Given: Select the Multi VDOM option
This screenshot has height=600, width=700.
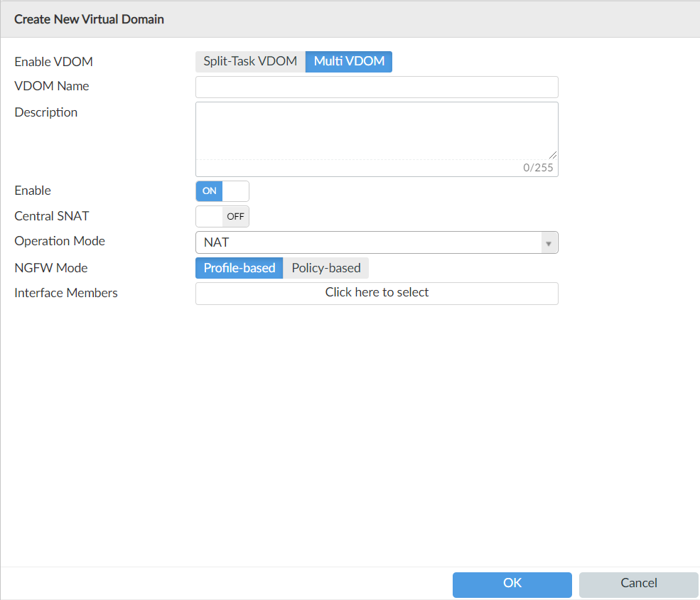Looking at the screenshot, I should [349, 61].
